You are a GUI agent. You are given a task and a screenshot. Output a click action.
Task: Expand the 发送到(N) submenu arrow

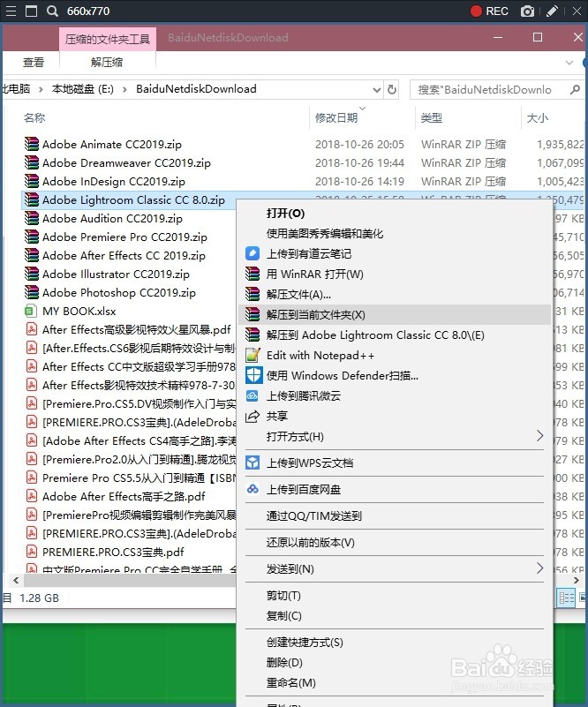tap(539, 568)
